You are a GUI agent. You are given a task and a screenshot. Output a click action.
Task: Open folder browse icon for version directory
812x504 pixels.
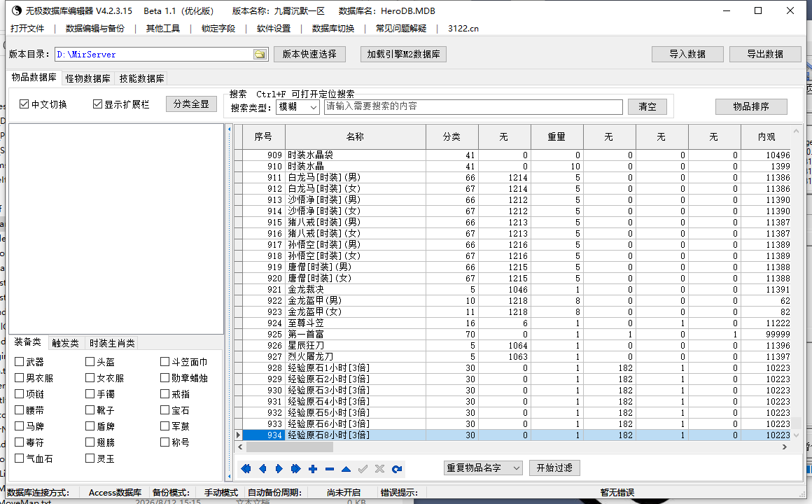[260, 55]
